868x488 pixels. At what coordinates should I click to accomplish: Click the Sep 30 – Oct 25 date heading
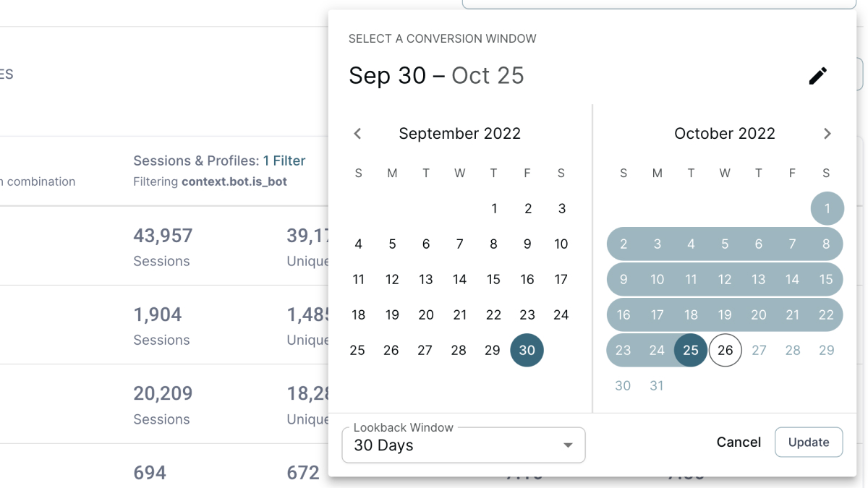(436, 76)
